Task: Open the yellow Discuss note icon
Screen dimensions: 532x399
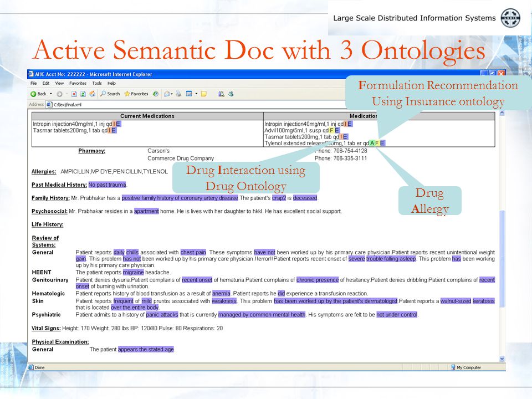Action: point(203,94)
